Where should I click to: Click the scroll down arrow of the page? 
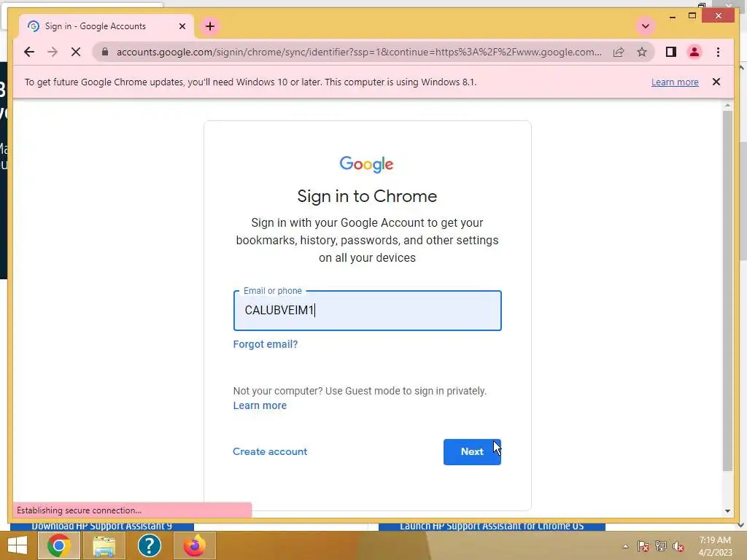727,511
